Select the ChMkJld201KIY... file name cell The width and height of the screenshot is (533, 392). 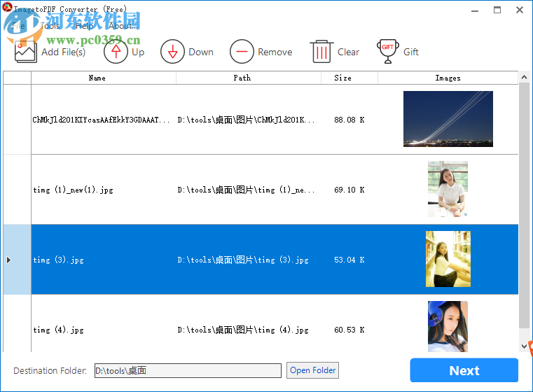(x=104, y=120)
